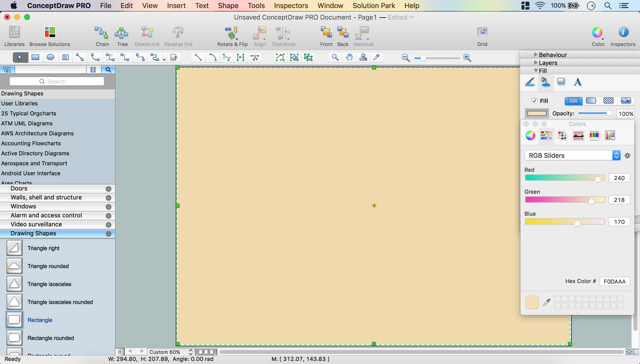Select the arrow pointer tool
This screenshot has height=364, width=640.
(20, 57)
